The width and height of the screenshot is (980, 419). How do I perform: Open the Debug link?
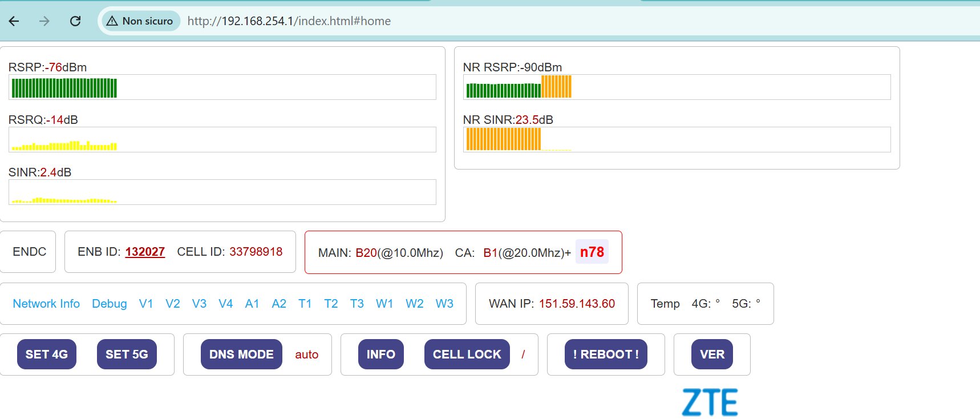(x=110, y=304)
